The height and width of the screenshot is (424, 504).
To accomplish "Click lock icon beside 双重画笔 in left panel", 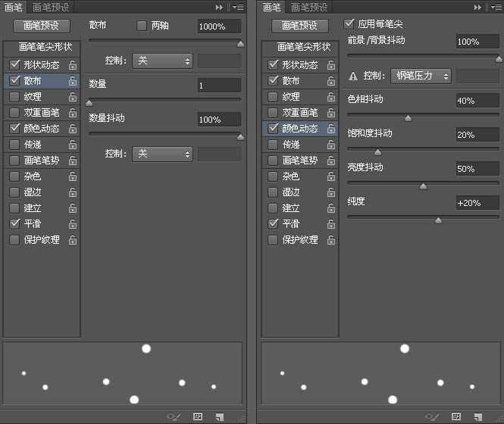I will [x=73, y=113].
